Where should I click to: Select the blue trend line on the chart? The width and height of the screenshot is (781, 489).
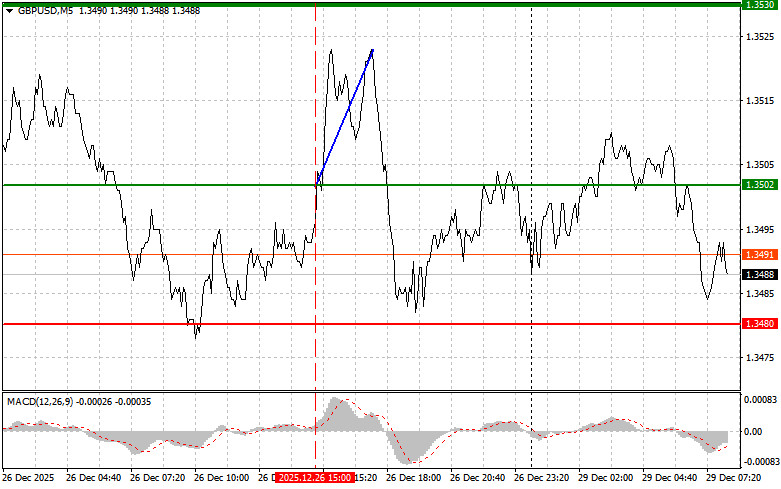pyautogui.click(x=345, y=117)
